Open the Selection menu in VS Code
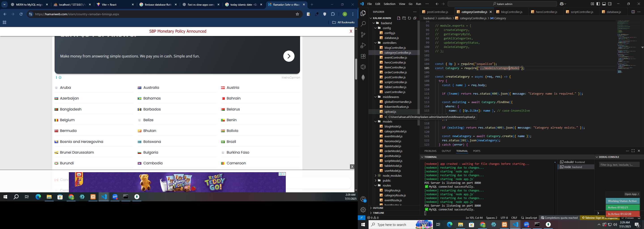The width and height of the screenshot is (644, 229). [389, 4]
